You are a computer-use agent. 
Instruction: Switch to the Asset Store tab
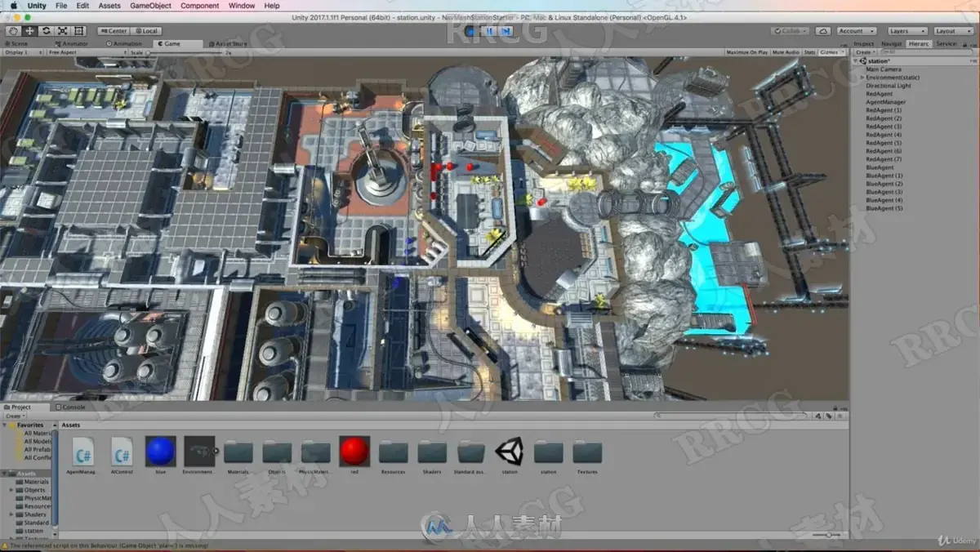[229, 43]
